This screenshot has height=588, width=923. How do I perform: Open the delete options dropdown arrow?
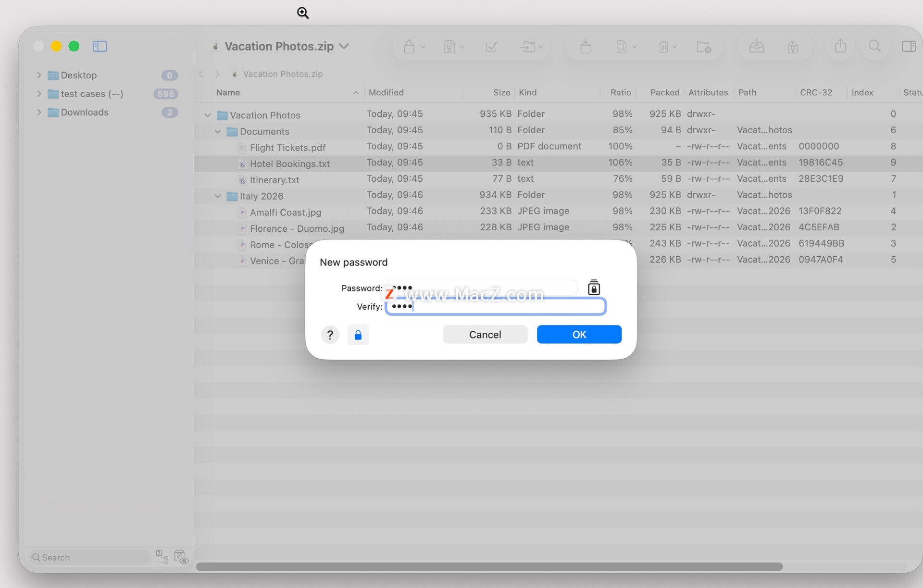674,47
